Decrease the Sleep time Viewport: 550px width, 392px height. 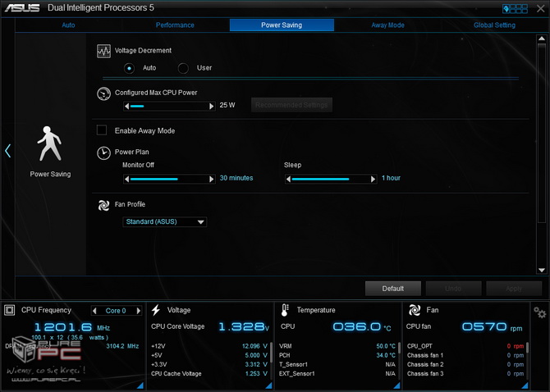tap(288, 180)
